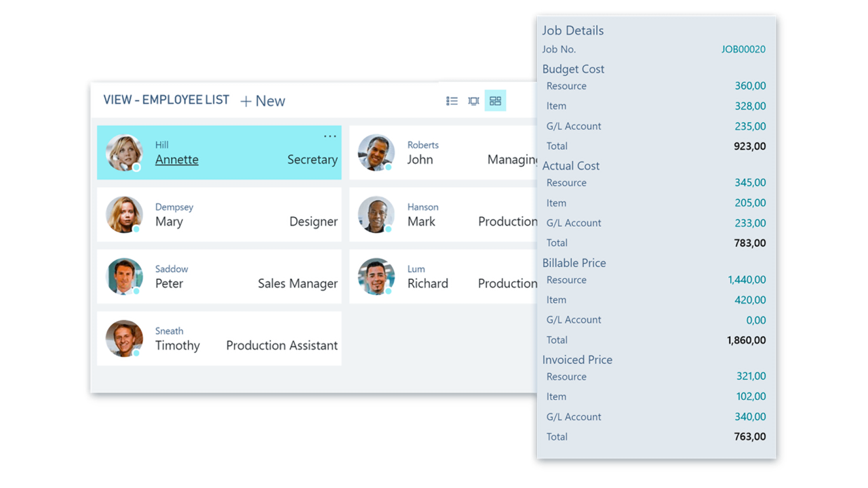Click New to add an employee
Screen dimensions: 868x488
tap(262, 101)
